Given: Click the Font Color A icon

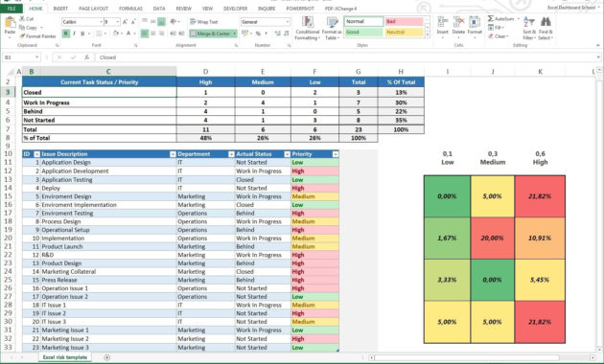Looking at the screenshot, I should click(128, 34).
